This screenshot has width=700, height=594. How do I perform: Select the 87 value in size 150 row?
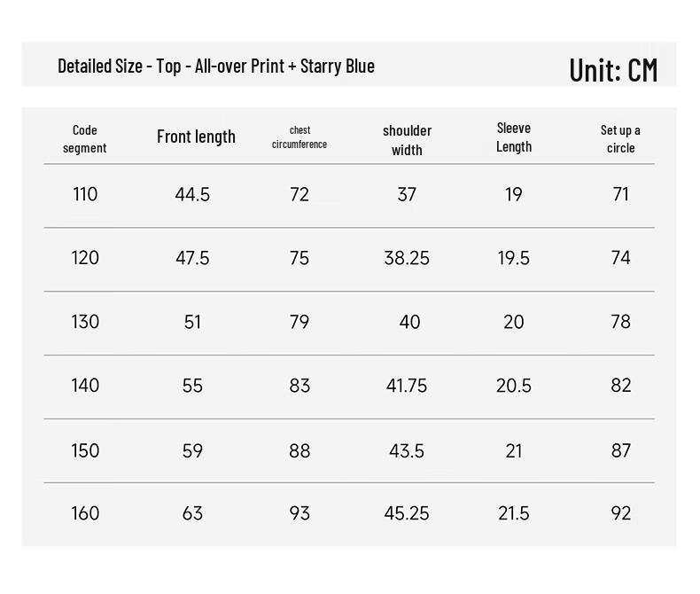coord(620,450)
